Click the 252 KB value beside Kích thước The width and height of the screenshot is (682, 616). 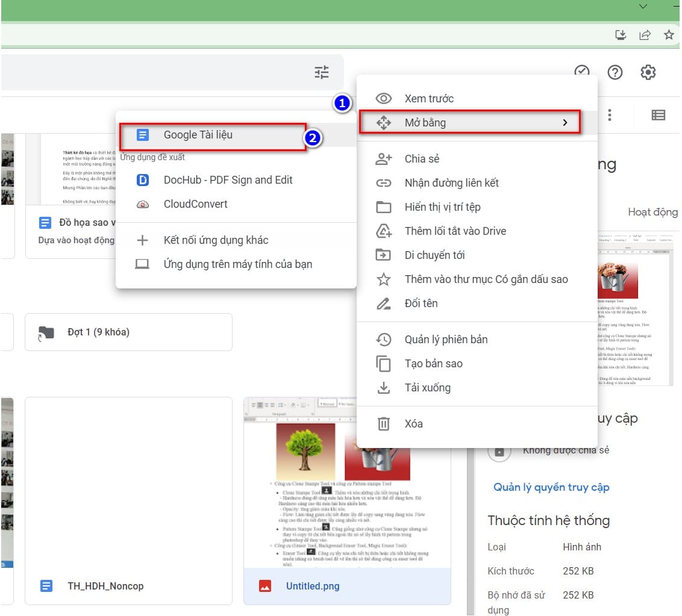click(x=578, y=571)
